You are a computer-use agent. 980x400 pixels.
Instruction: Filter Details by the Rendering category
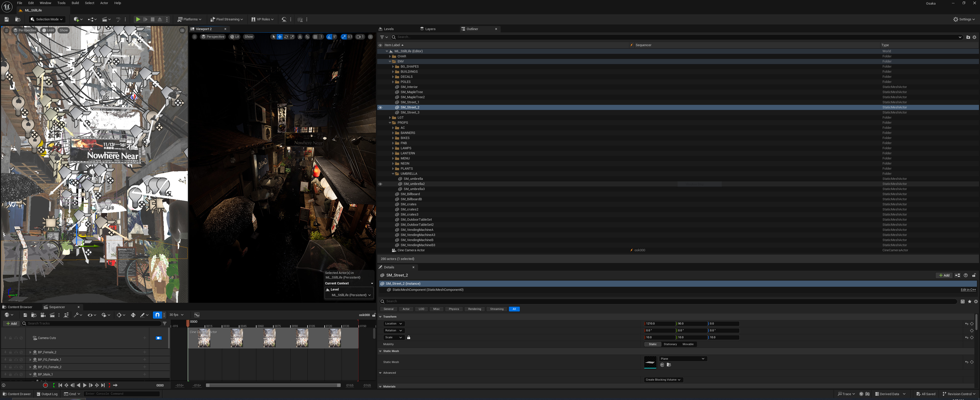(474, 309)
